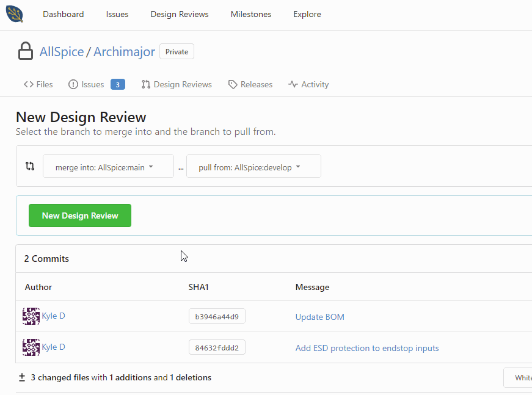
Task: Click the tag icon on the Releases tab
Action: (233, 84)
